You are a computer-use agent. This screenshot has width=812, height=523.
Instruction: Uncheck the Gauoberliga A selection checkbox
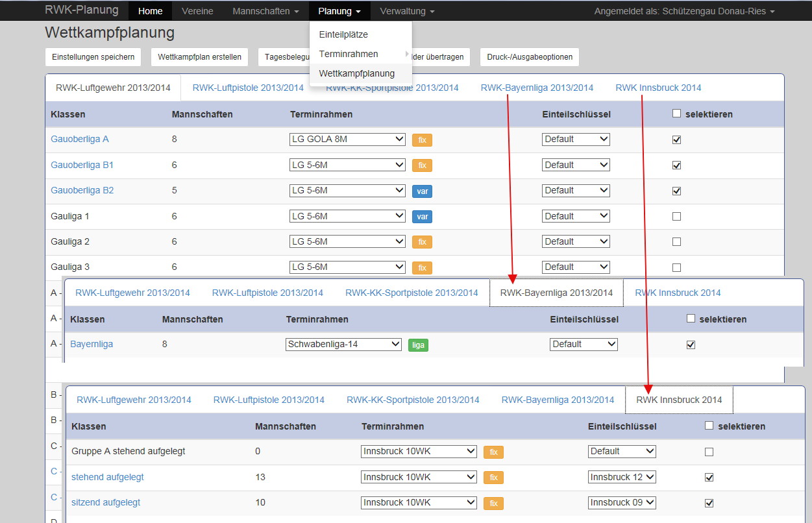676,140
